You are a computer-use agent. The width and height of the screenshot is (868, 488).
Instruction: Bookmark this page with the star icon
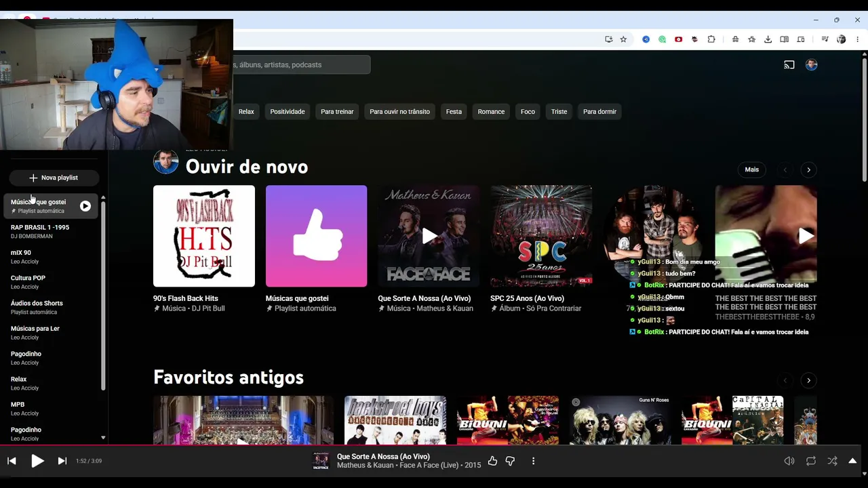623,39
